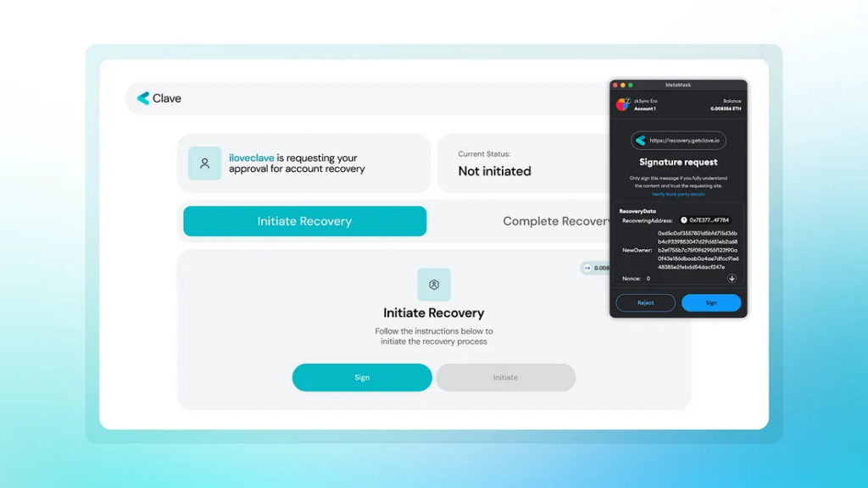This screenshot has height=488, width=868.
Task: Reject the MetaMask signature request
Action: tap(645, 302)
